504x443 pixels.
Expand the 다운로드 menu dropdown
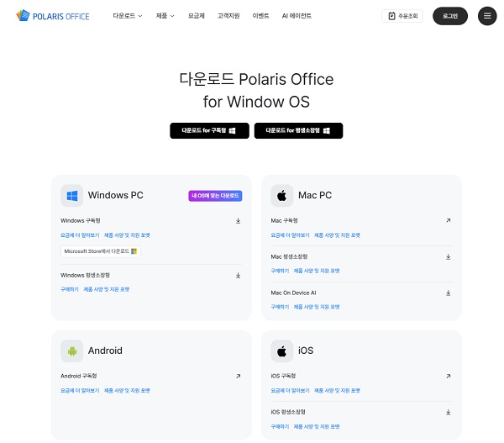pos(128,16)
